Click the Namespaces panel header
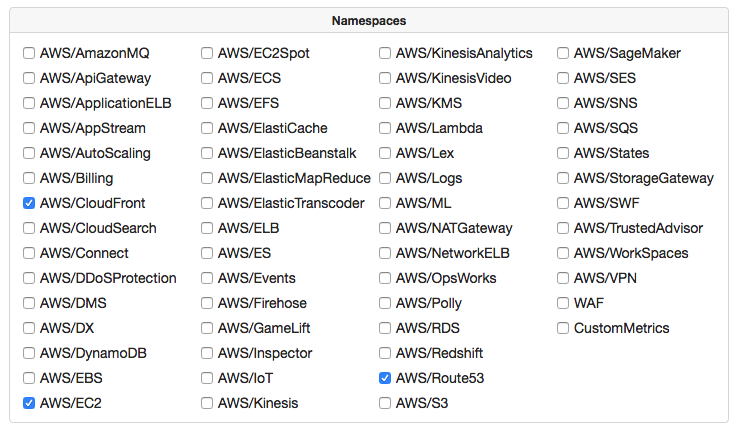This screenshot has width=738, height=431. click(369, 21)
